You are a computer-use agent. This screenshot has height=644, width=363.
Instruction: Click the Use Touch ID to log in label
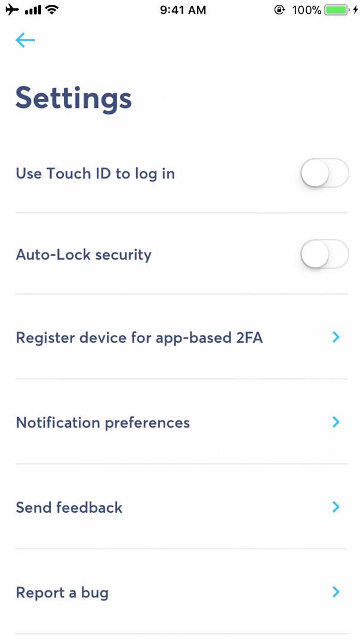pyautogui.click(x=95, y=173)
